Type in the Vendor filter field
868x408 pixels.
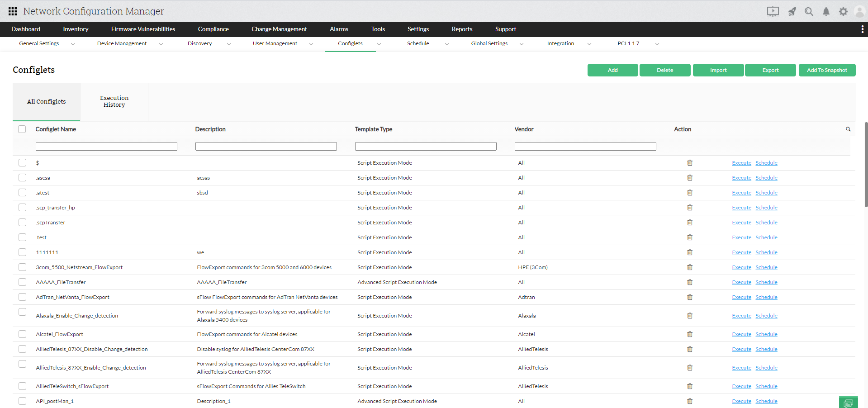point(585,146)
